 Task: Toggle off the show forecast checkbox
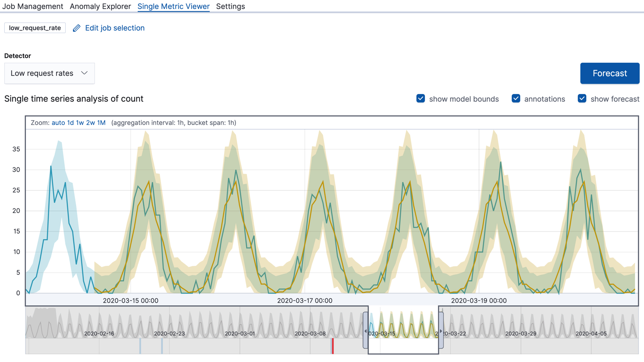click(582, 98)
